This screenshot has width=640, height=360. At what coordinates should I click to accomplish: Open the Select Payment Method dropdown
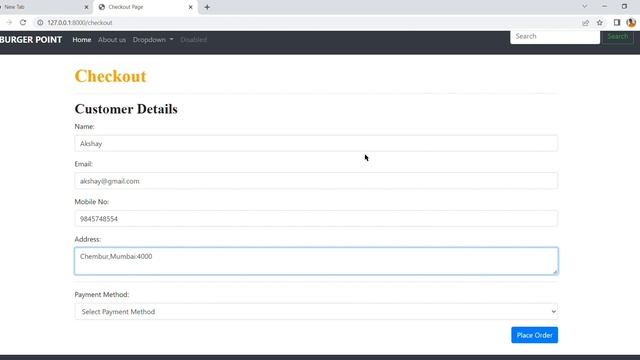point(316,311)
